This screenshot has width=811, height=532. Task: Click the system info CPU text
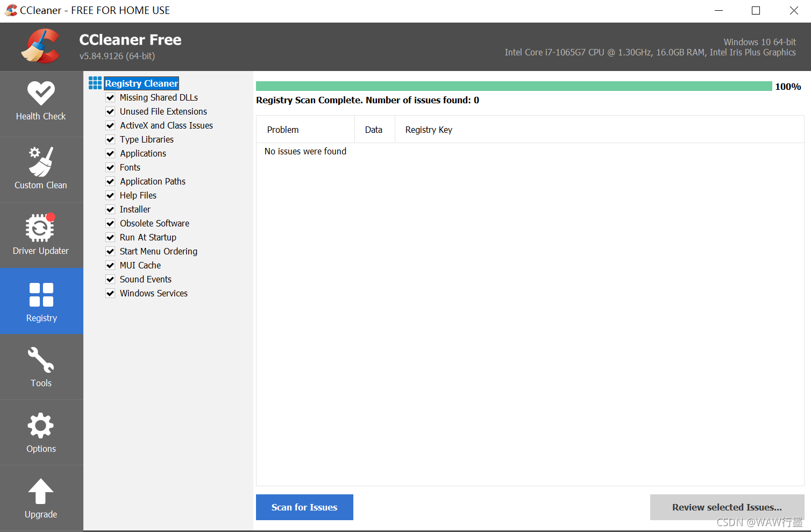point(650,52)
